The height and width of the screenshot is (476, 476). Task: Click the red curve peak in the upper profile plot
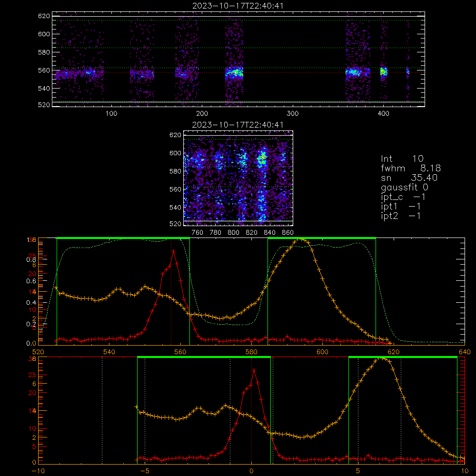(173, 251)
